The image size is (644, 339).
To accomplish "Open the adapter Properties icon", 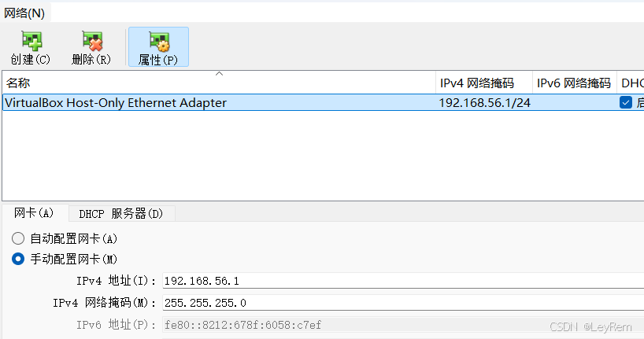I will point(159,42).
